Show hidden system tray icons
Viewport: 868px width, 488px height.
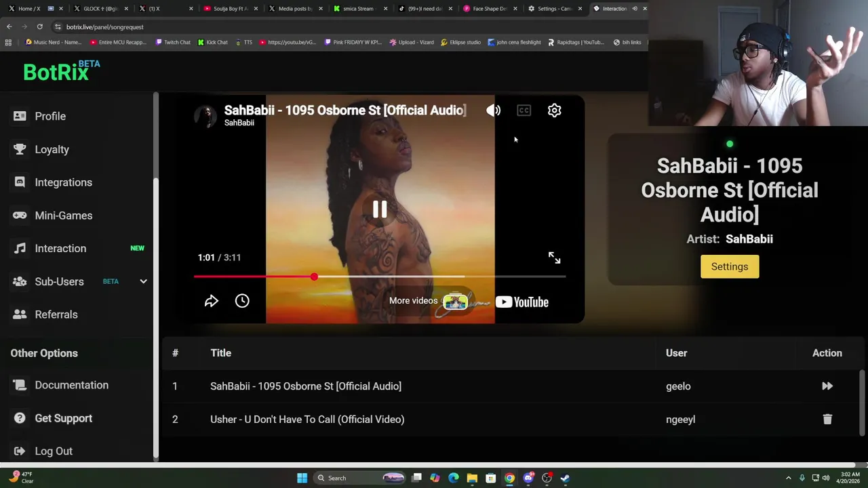tap(788, 478)
